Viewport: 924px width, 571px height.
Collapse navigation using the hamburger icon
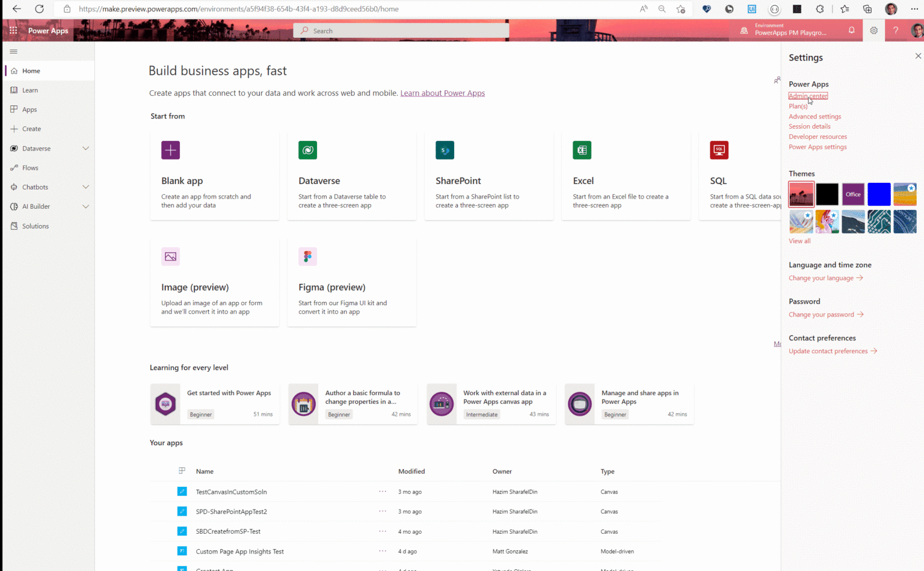coord(13,51)
